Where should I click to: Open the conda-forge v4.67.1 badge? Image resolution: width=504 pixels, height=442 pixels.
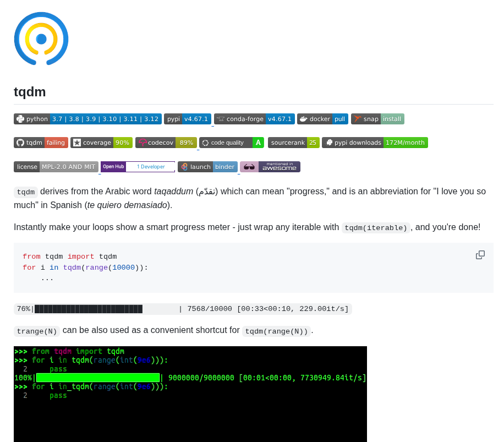point(254,119)
